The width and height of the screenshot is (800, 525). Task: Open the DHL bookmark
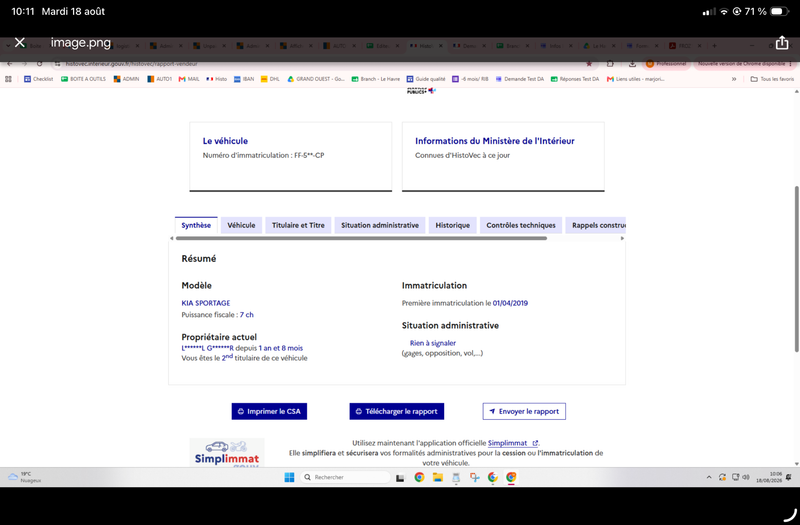click(x=270, y=79)
